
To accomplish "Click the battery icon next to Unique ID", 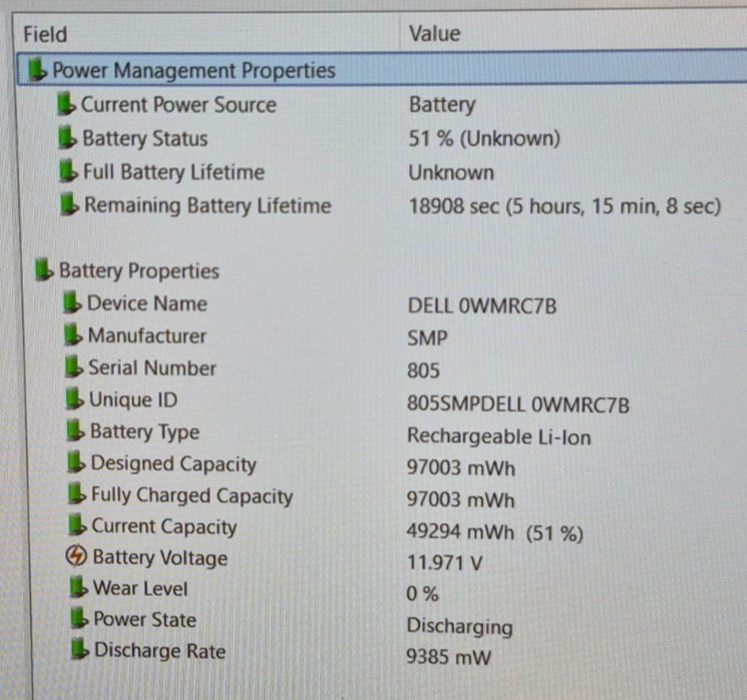I will (x=74, y=399).
